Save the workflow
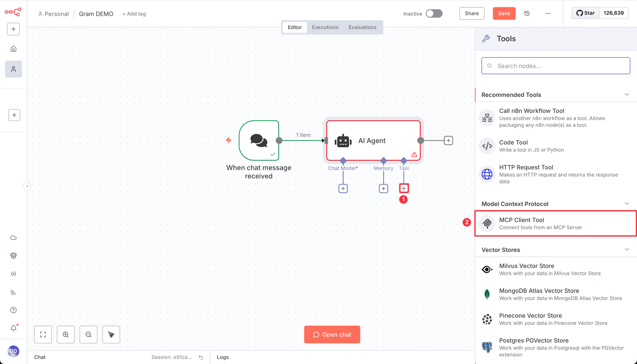The width and height of the screenshot is (637, 364). (504, 13)
